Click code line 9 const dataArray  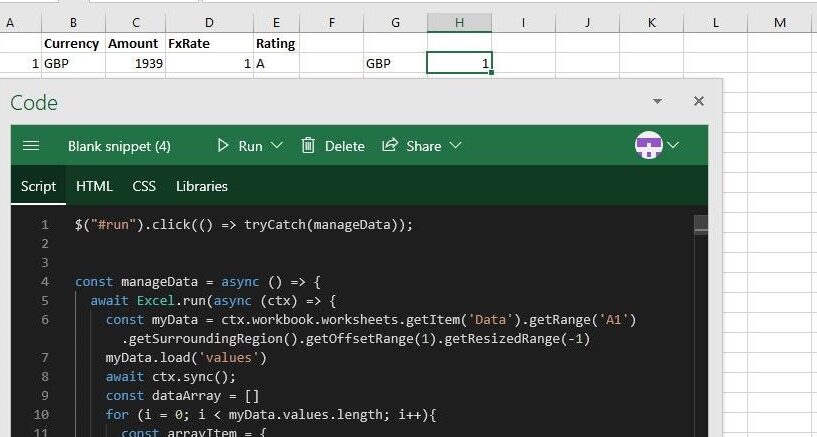pyautogui.click(x=182, y=395)
